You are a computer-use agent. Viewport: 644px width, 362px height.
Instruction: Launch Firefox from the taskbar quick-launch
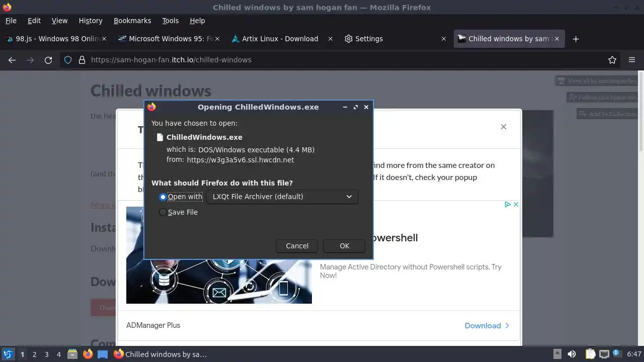pos(88,354)
